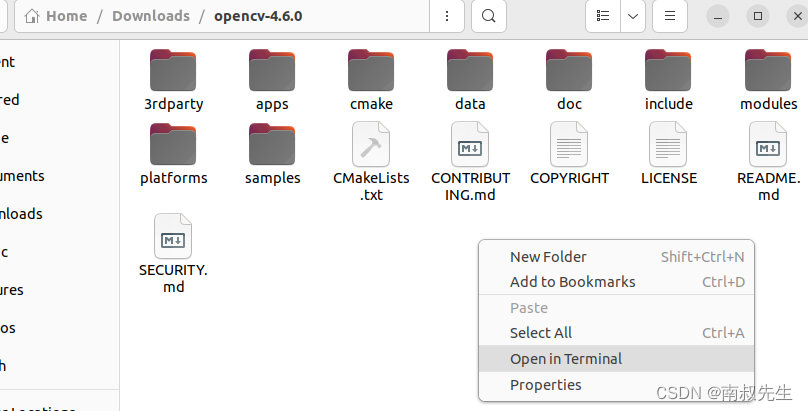Go to Home in the path bar

[x=56, y=16]
